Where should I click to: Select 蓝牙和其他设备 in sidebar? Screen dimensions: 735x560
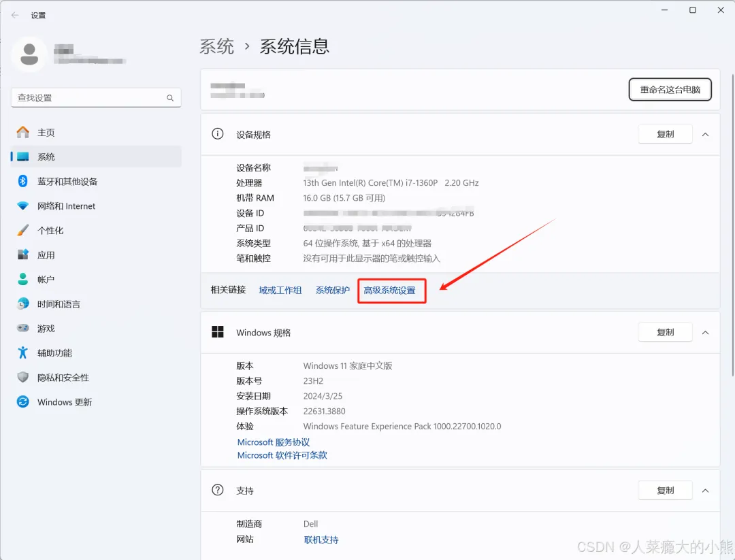pos(96,181)
